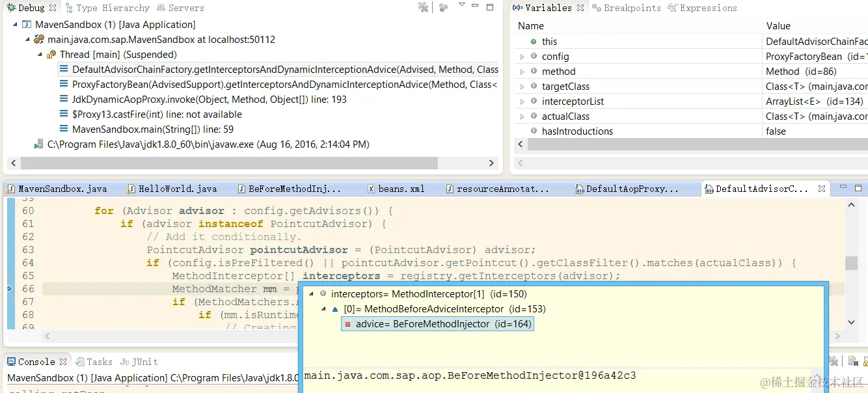868x393 pixels.
Task: Switch to the HelloWorld.java editor tab
Action: coord(172,189)
